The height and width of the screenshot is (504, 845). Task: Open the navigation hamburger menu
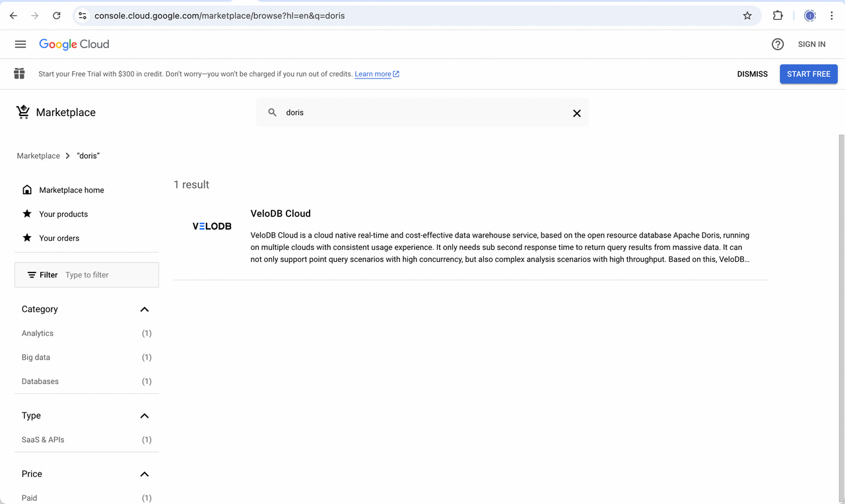coord(20,44)
